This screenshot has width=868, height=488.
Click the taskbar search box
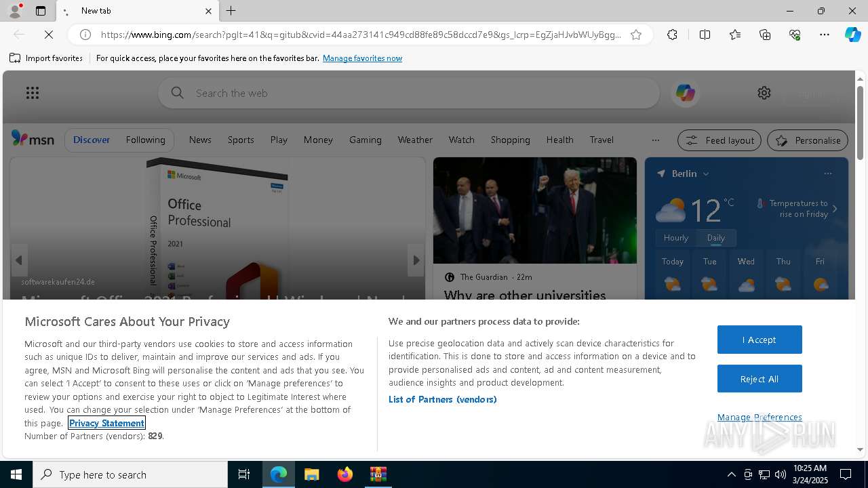click(130, 474)
